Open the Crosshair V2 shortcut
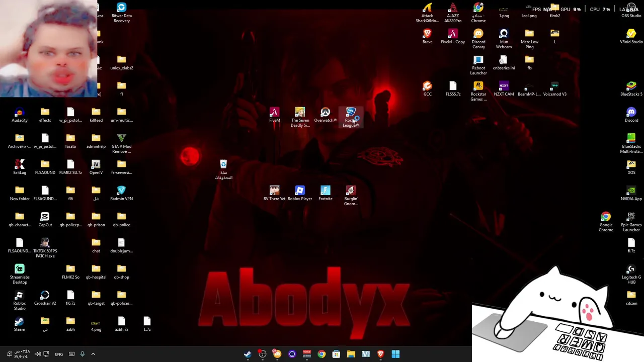 pyautogui.click(x=45, y=298)
